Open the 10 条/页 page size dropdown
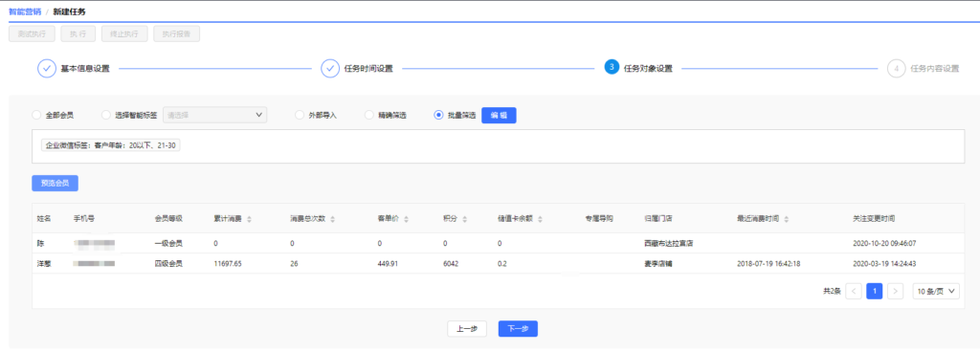The width and height of the screenshot is (980, 352). pyautogui.click(x=936, y=291)
